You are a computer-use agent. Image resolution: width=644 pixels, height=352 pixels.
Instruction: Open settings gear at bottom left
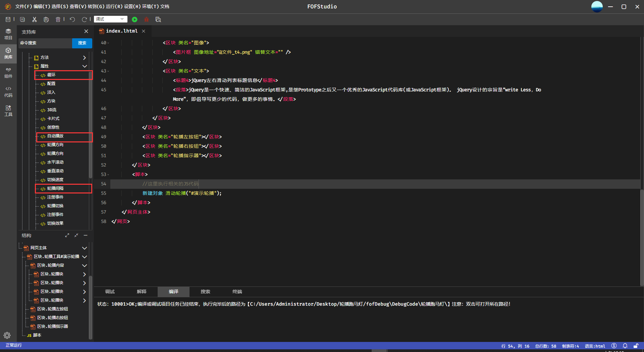point(7,335)
